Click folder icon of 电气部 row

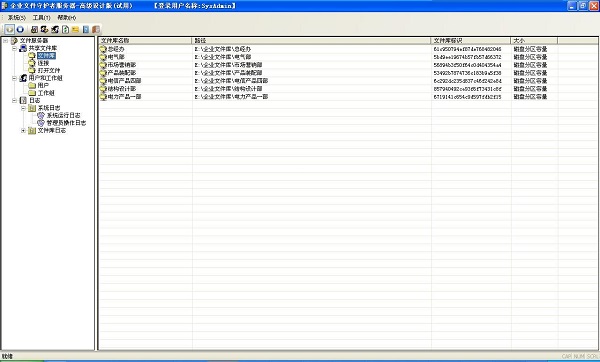[x=103, y=57]
